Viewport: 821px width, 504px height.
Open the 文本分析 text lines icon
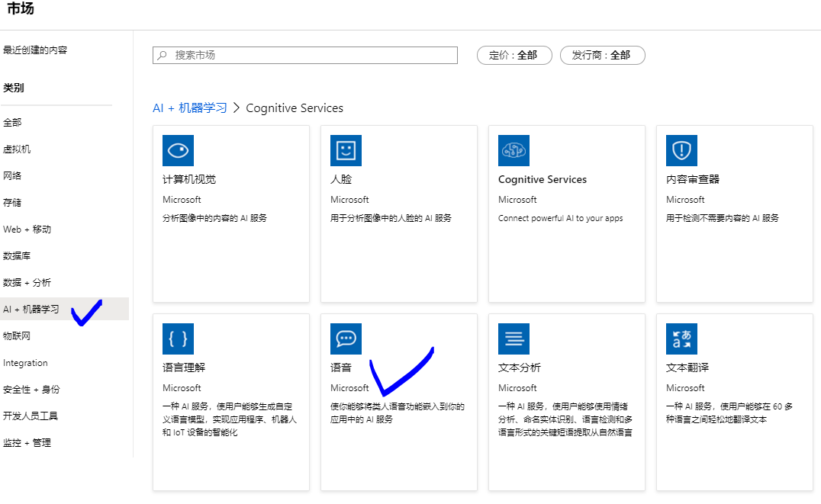[514, 339]
